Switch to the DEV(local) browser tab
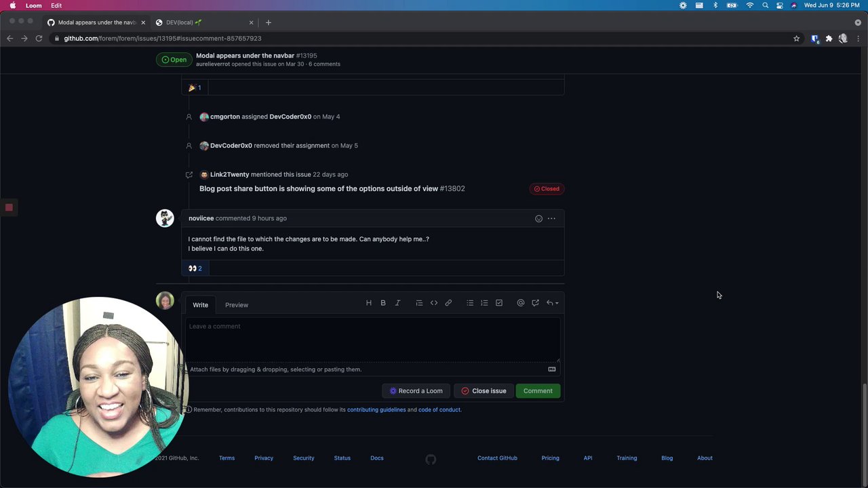 [205, 22]
